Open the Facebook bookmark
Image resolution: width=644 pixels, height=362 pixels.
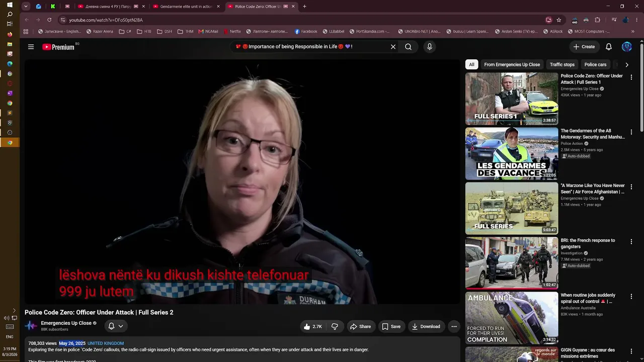[306, 31]
